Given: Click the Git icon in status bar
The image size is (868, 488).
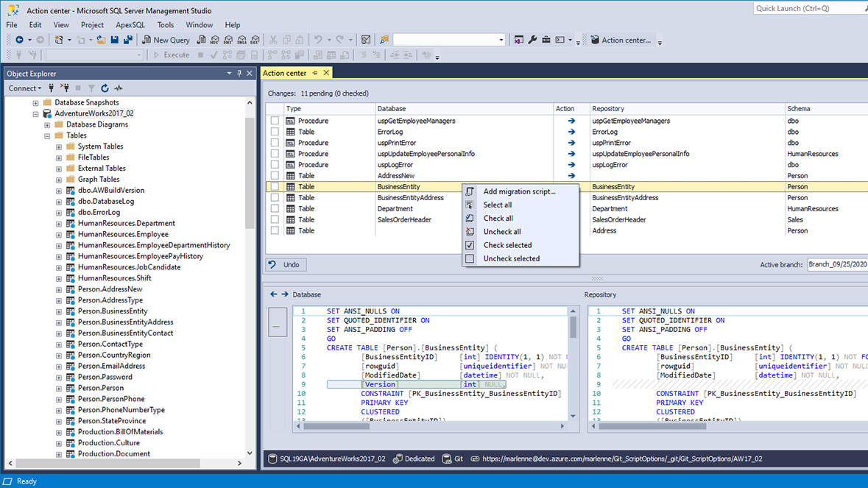Looking at the screenshot, I should tap(447, 459).
